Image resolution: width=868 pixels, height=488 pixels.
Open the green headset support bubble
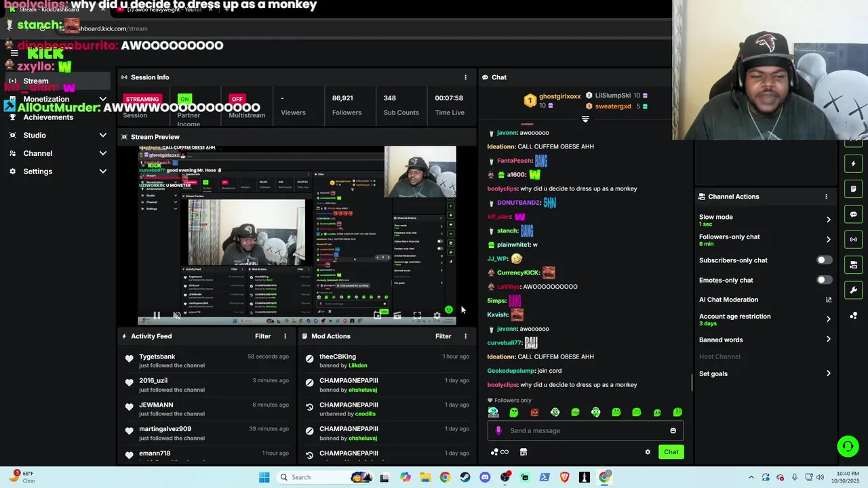tap(848, 446)
